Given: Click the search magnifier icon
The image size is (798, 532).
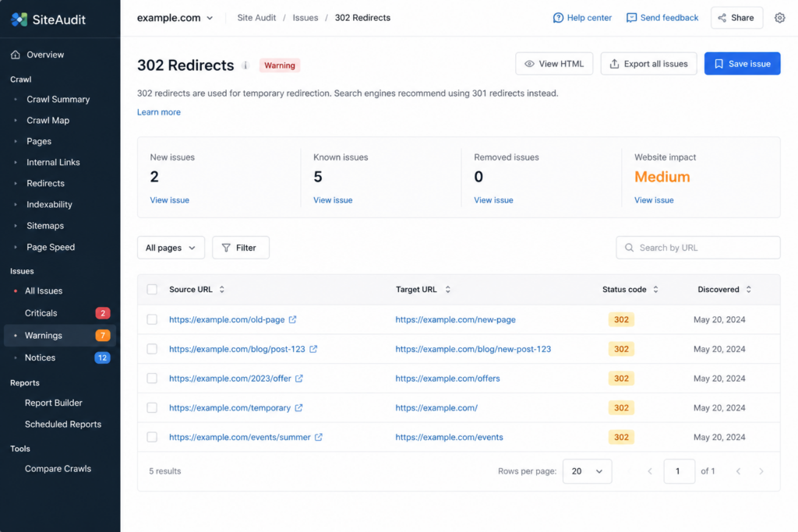Looking at the screenshot, I should point(629,248).
